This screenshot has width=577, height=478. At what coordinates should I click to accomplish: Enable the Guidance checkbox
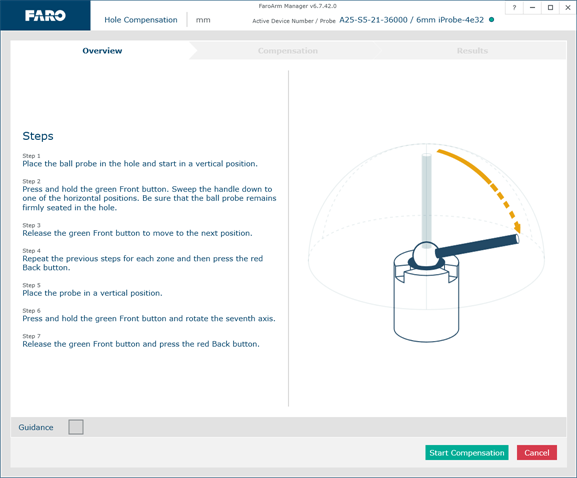76,427
